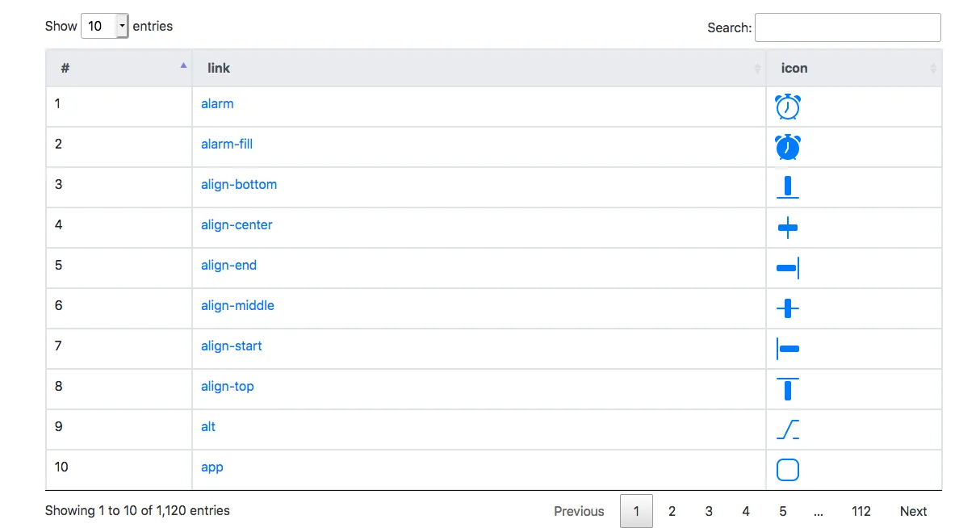Sort table by the icon column
The image size is (980, 528).
(x=853, y=69)
